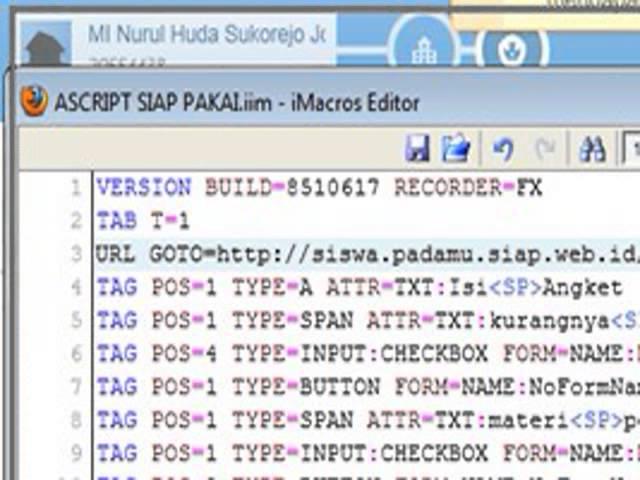Save the macro with the floppy disk icon
Screen dimensions: 640x480
point(417,148)
